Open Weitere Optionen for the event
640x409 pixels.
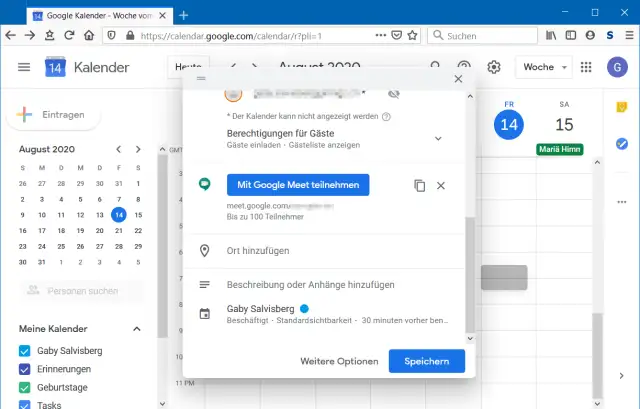[339, 361]
